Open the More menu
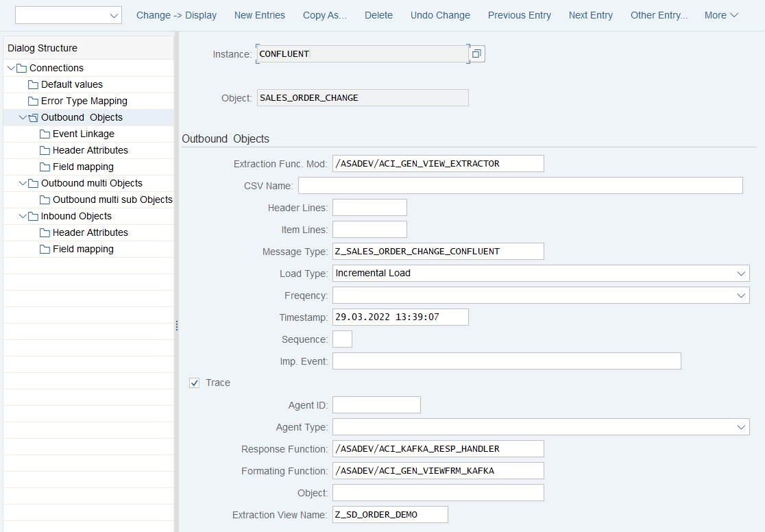 721,15
